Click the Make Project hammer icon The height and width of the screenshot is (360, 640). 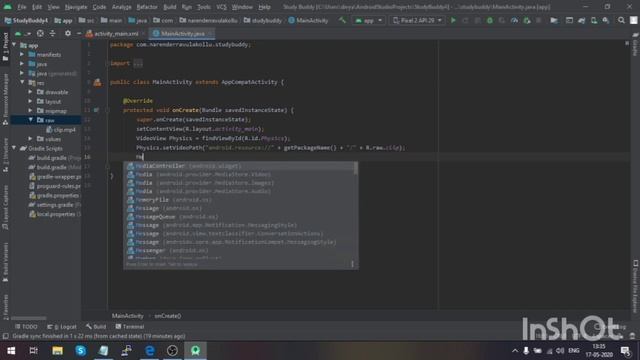[x=342, y=20]
